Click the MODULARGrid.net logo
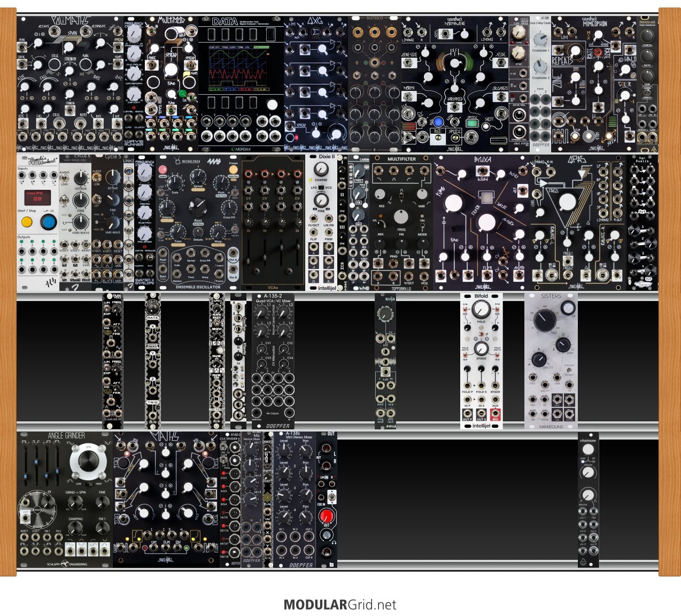The width and height of the screenshot is (681, 616). (340, 605)
